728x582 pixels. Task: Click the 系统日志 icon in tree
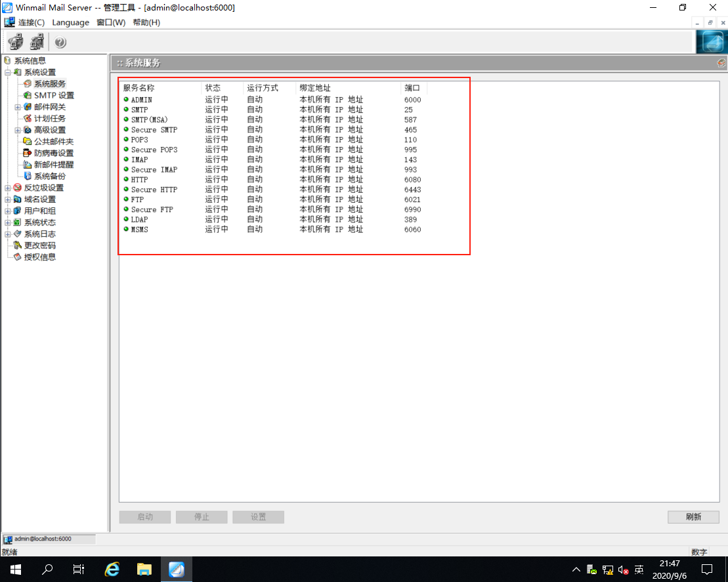(x=18, y=234)
